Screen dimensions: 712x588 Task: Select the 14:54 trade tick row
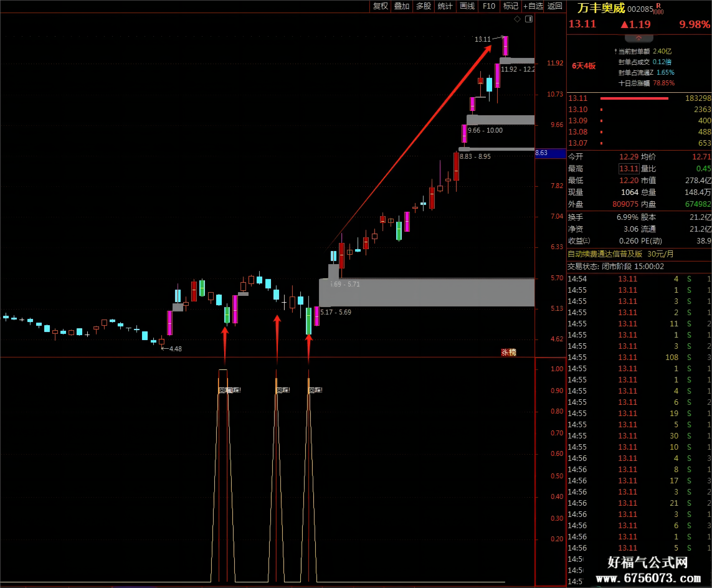tap(639, 279)
